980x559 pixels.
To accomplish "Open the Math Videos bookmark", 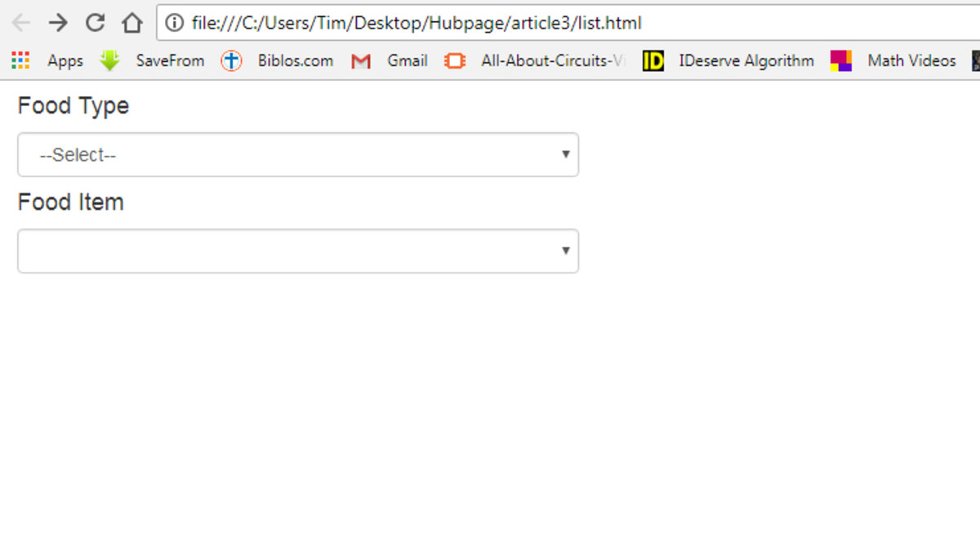I will pos(911,60).
